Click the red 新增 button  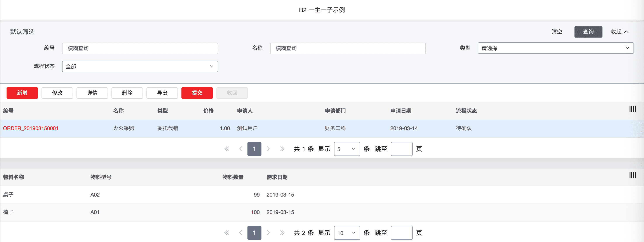22,93
